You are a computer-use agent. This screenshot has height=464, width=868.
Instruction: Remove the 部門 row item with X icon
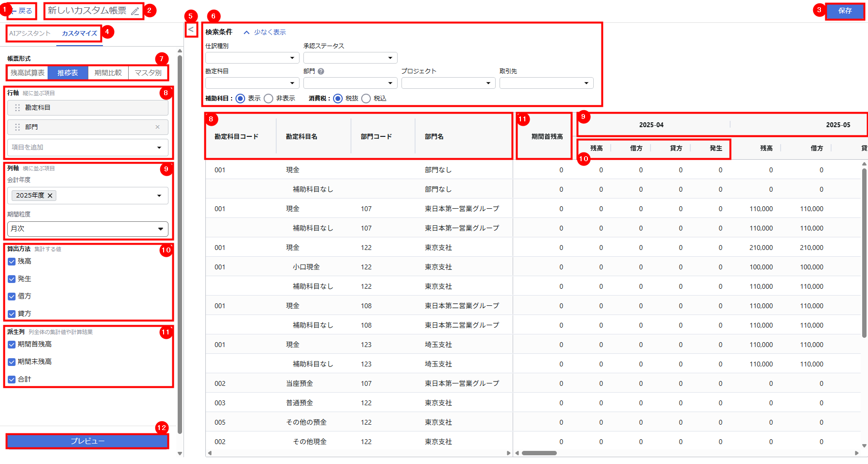157,127
